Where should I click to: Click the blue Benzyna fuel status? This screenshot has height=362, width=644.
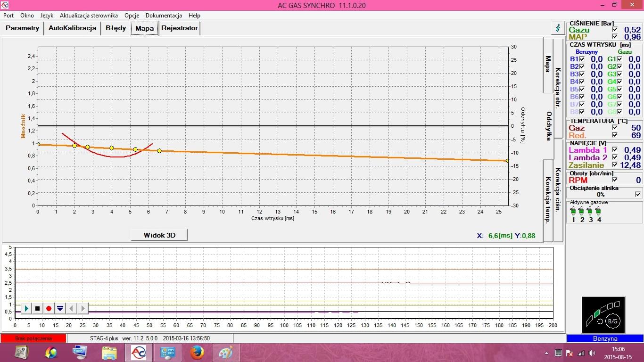605,338
